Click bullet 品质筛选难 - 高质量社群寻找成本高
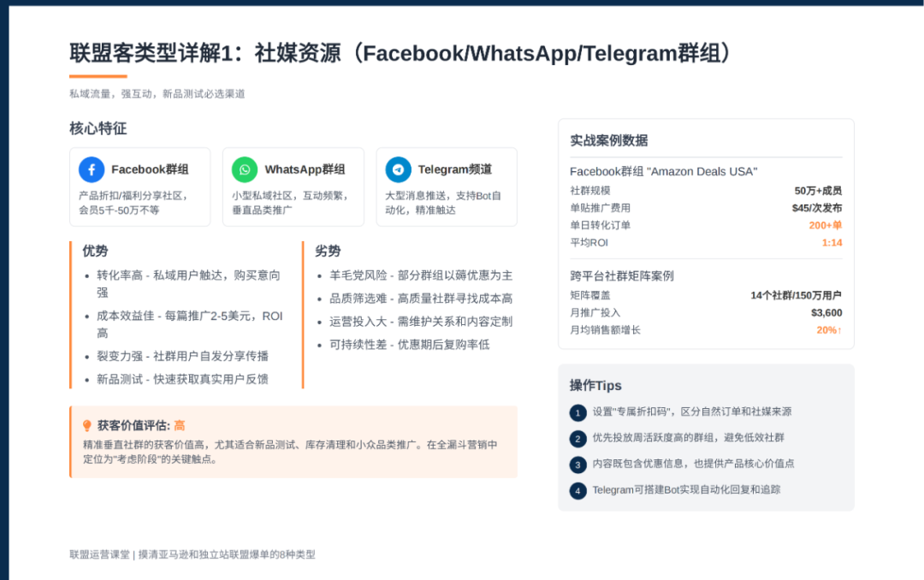 point(421,299)
